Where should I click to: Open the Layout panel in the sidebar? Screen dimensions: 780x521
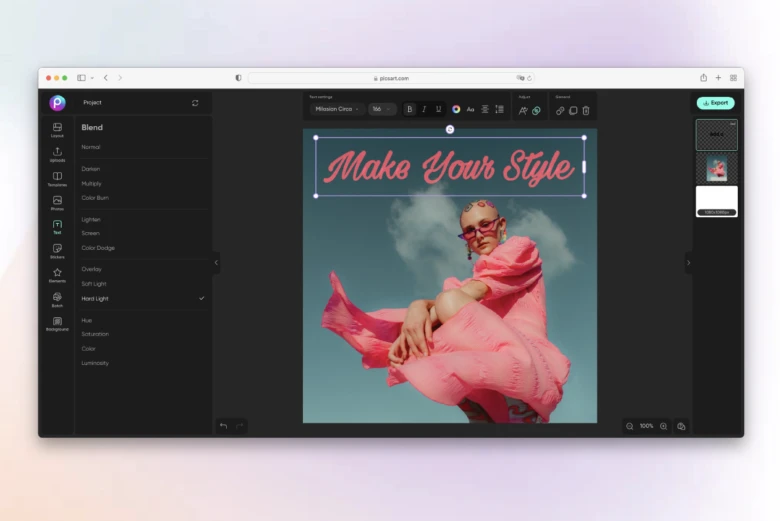point(57,130)
